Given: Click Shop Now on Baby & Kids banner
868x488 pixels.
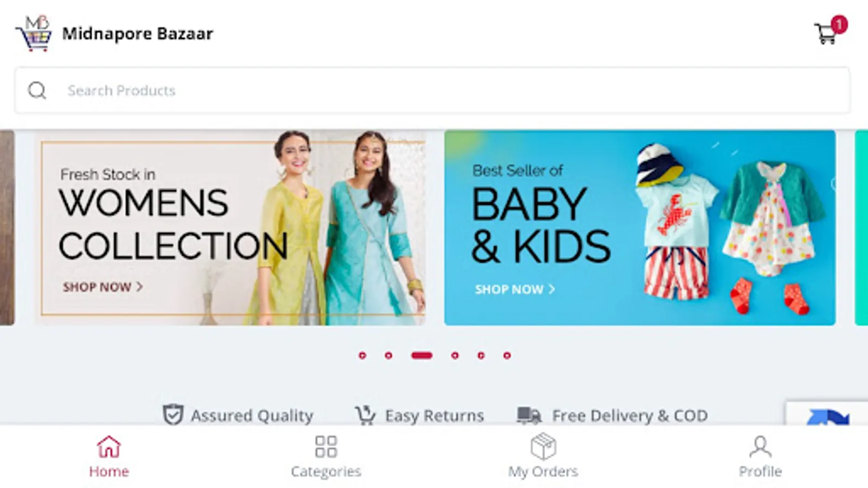Looking at the screenshot, I should click(x=515, y=290).
